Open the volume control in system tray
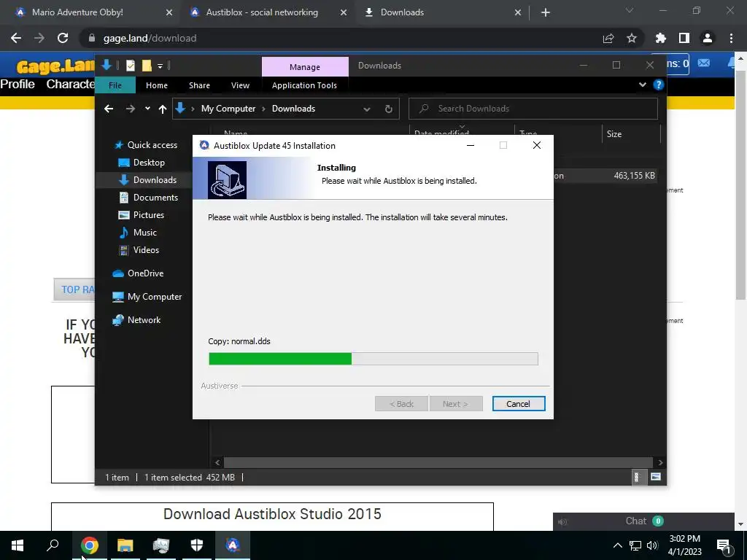 pos(652,545)
